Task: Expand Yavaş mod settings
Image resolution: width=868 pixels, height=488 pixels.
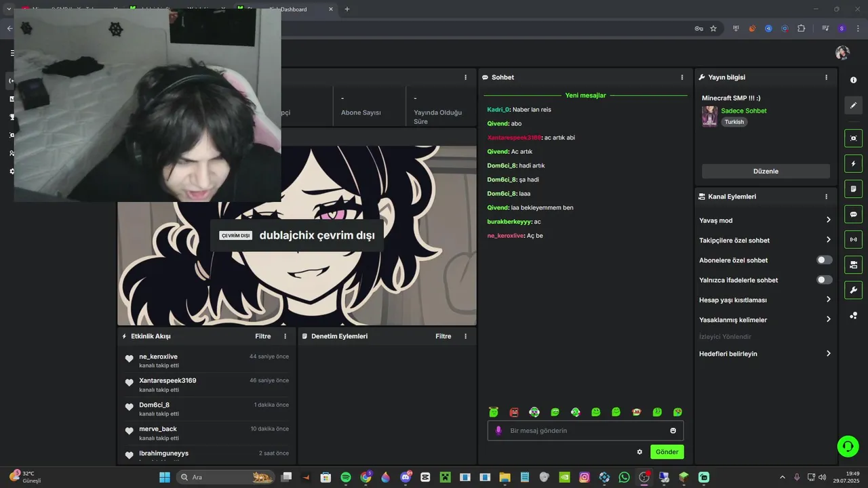Action: point(766,220)
